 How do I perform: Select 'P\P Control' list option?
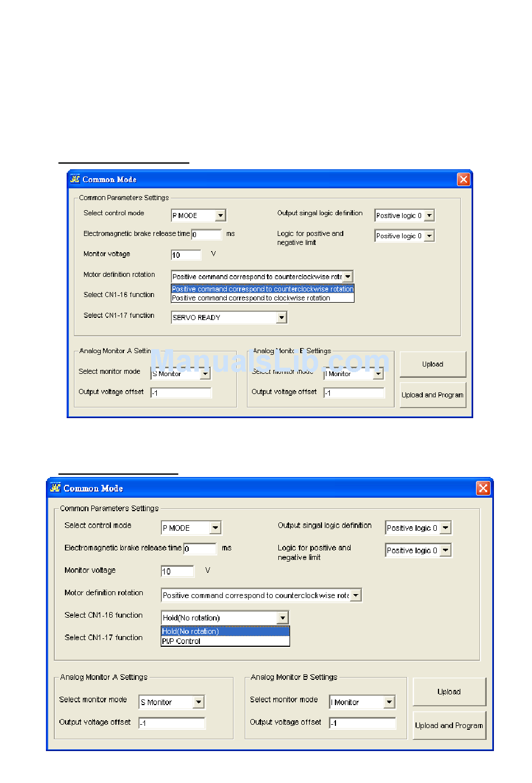225,641
